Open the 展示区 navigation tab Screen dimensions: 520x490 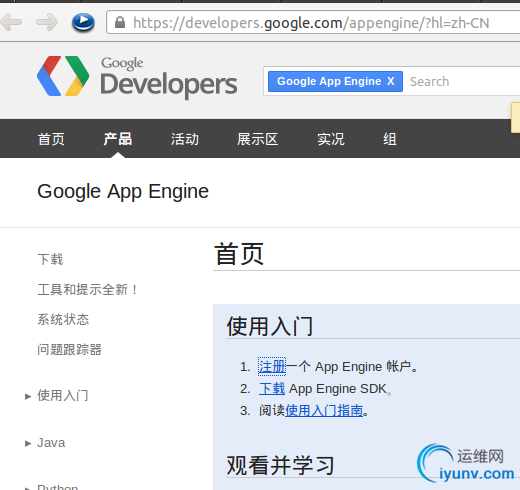click(x=257, y=139)
